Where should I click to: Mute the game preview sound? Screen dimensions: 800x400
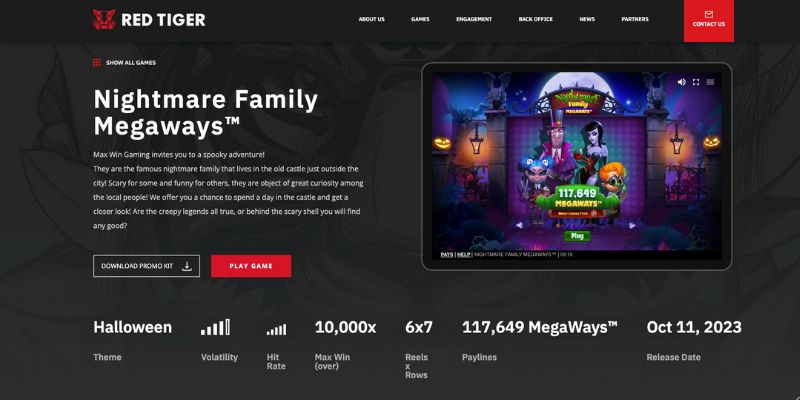(681, 82)
